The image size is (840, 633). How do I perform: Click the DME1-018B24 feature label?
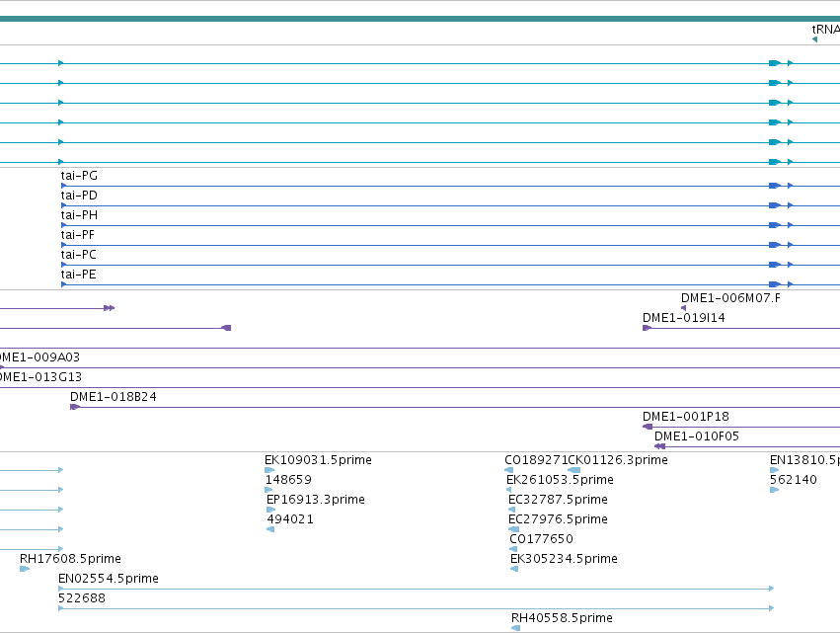point(114,397)
